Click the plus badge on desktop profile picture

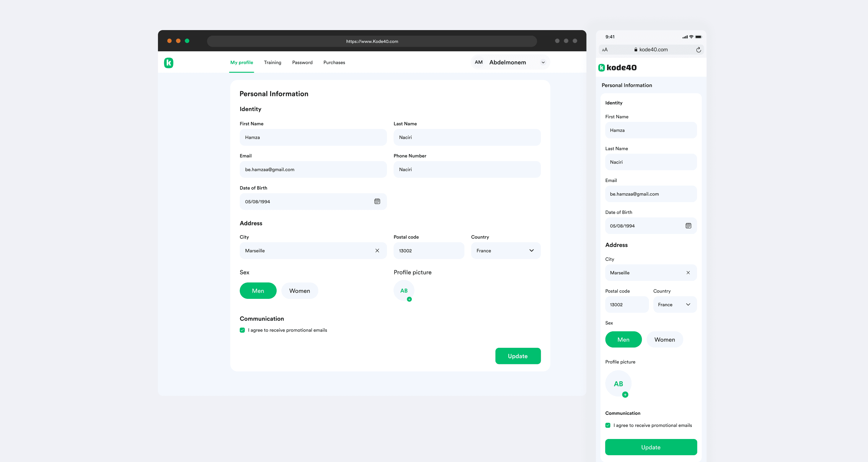(409, 299)
